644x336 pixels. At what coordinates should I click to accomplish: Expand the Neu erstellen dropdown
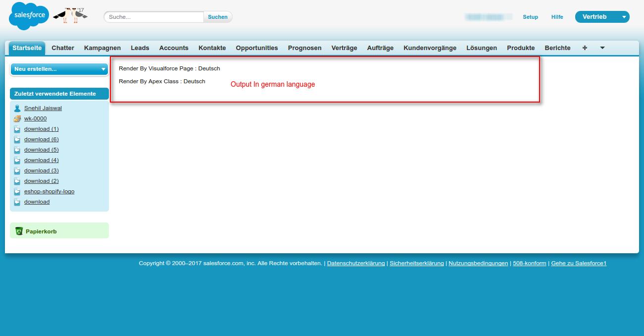click(x=59, y=69)
